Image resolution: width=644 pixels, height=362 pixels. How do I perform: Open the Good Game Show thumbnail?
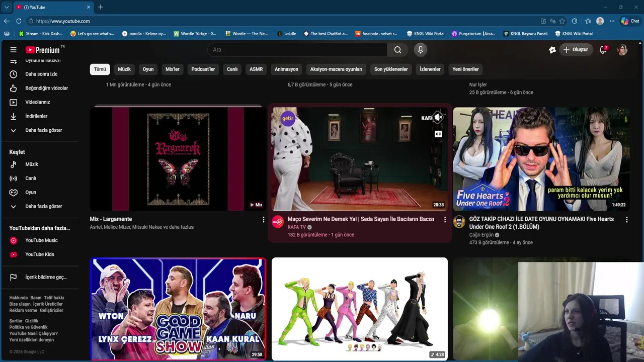(178, 309)
